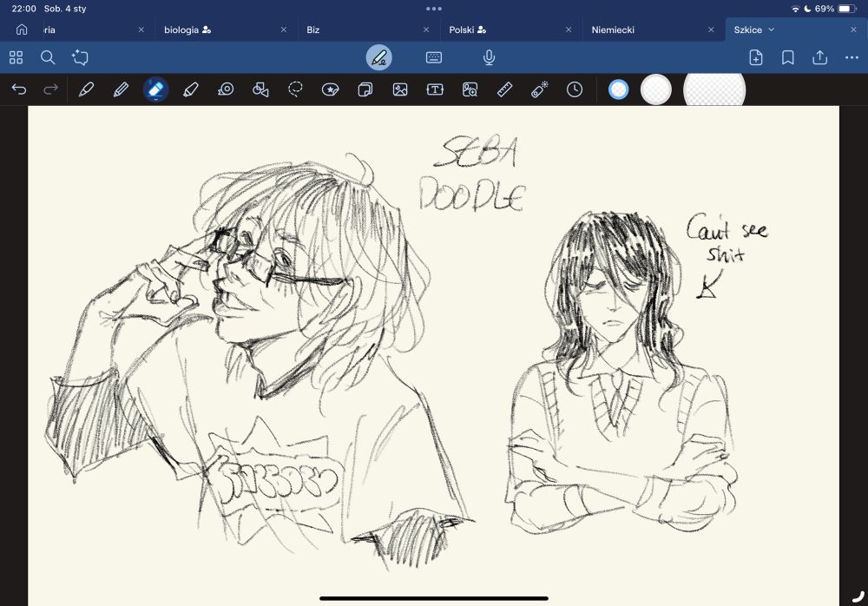Select the Pen tool
The image size is (868, 606).
coord(86,89)
